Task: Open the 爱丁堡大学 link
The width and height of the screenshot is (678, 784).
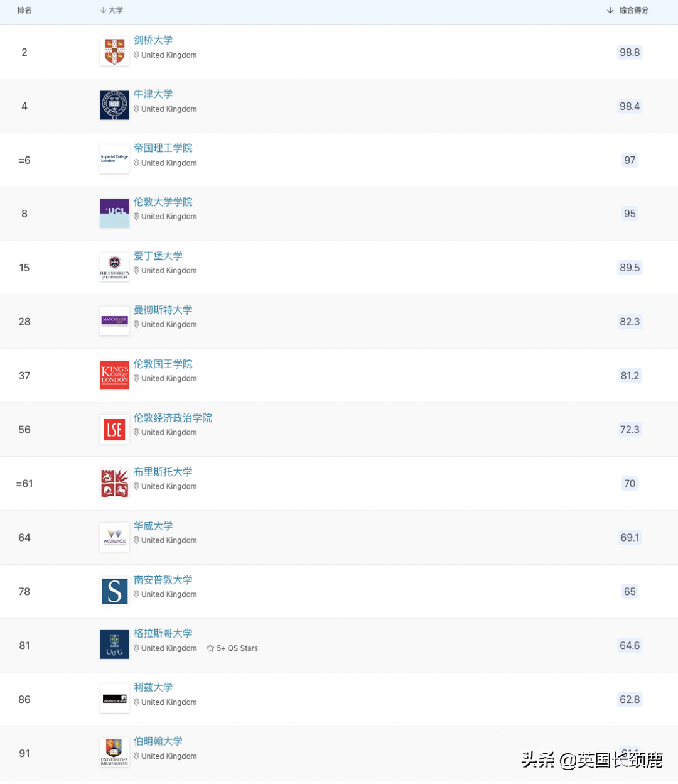Action: pos(158,256)
